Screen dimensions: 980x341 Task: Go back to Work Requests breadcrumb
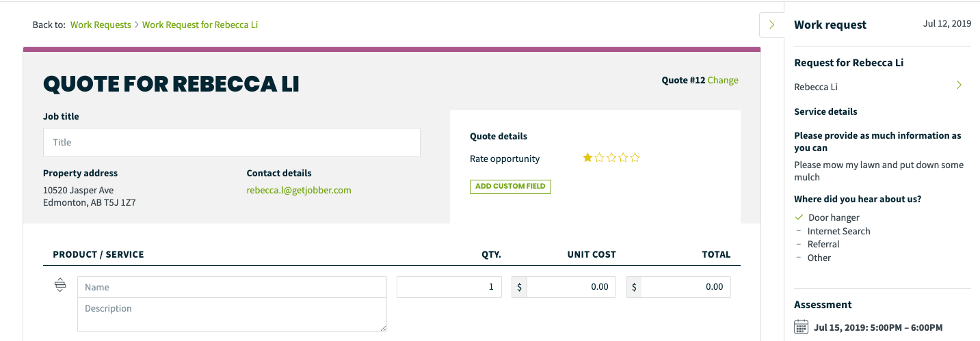(101, 25)
